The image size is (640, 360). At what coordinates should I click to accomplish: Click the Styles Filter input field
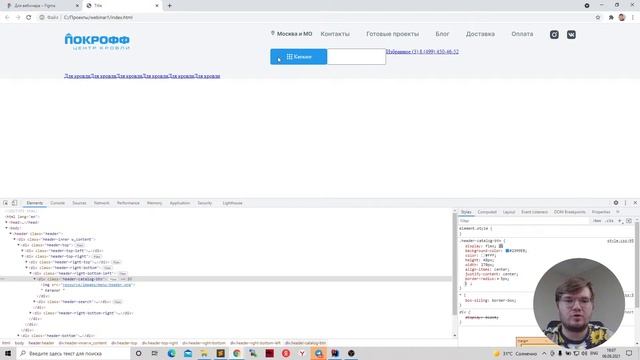pos(524,221)
